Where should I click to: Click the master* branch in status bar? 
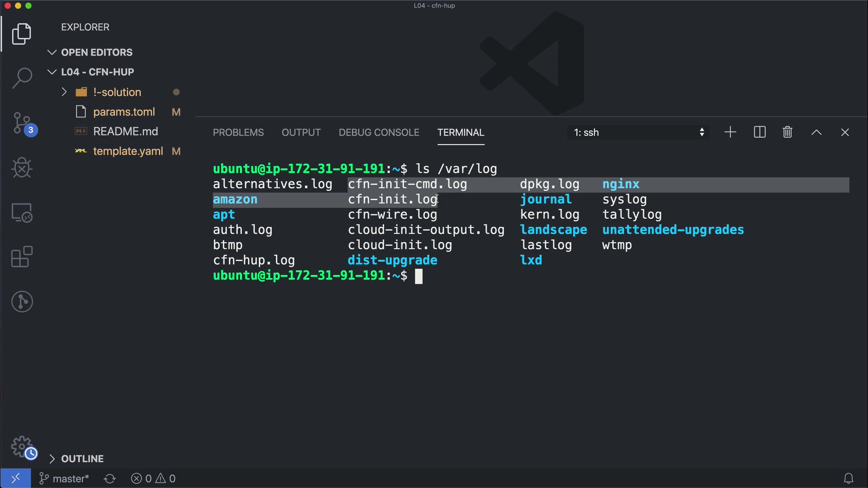tap(64, 479)
